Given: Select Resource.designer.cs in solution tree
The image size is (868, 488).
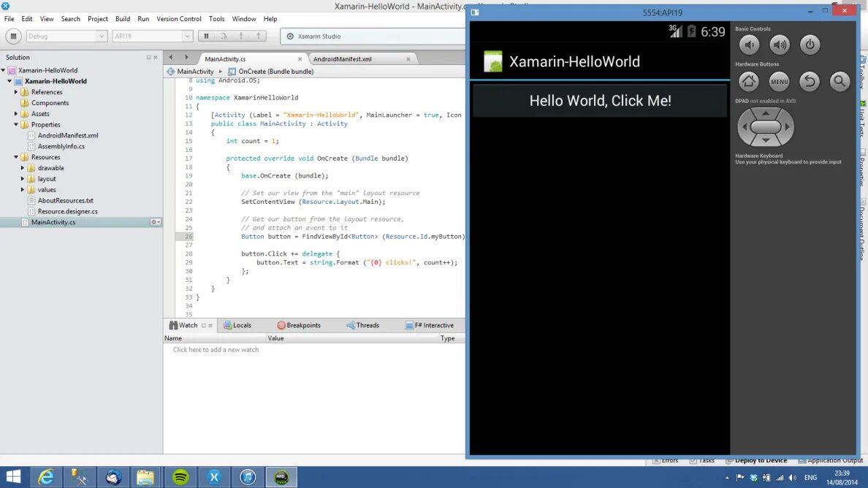Looking at the screenshot, I should (x=67, y=211).
